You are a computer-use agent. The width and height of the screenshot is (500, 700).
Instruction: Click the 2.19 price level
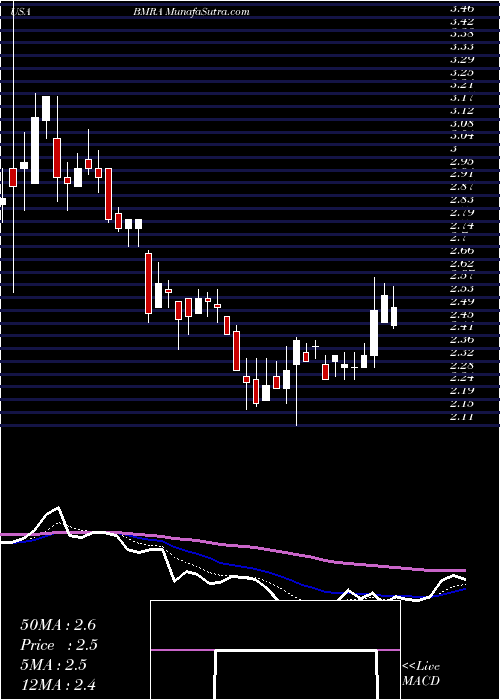tap(461, 391)
